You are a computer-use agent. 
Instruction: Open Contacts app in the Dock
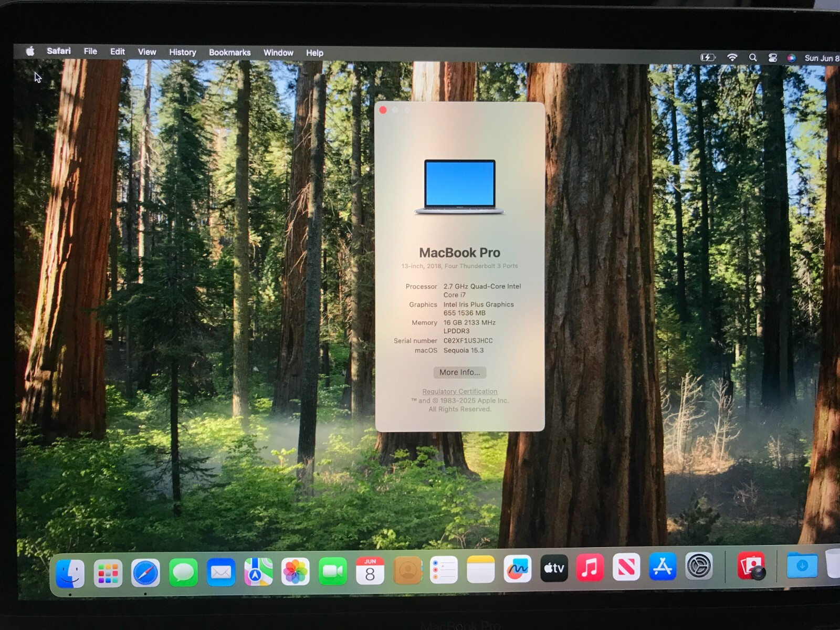coord(407,570)
